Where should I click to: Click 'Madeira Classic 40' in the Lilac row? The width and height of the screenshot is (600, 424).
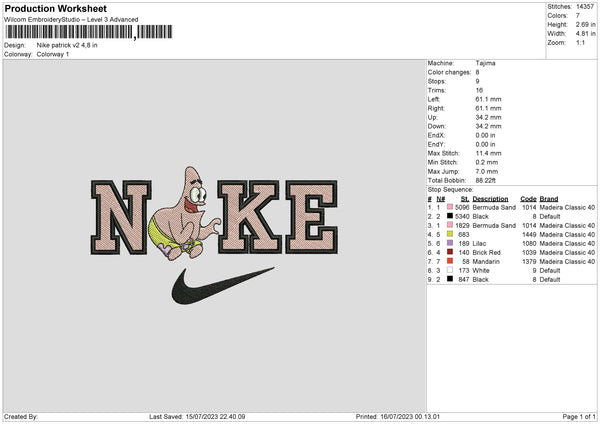pyautogui.click(x=567, y=243)
